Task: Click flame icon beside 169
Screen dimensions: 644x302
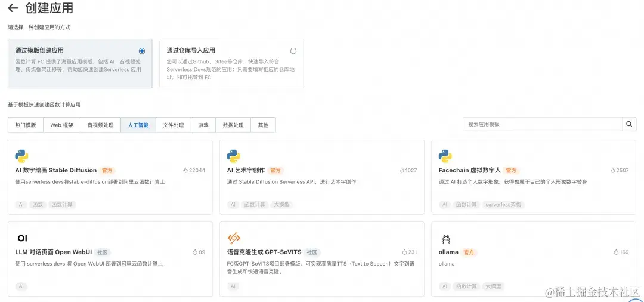Action: [x=615, y=252]
